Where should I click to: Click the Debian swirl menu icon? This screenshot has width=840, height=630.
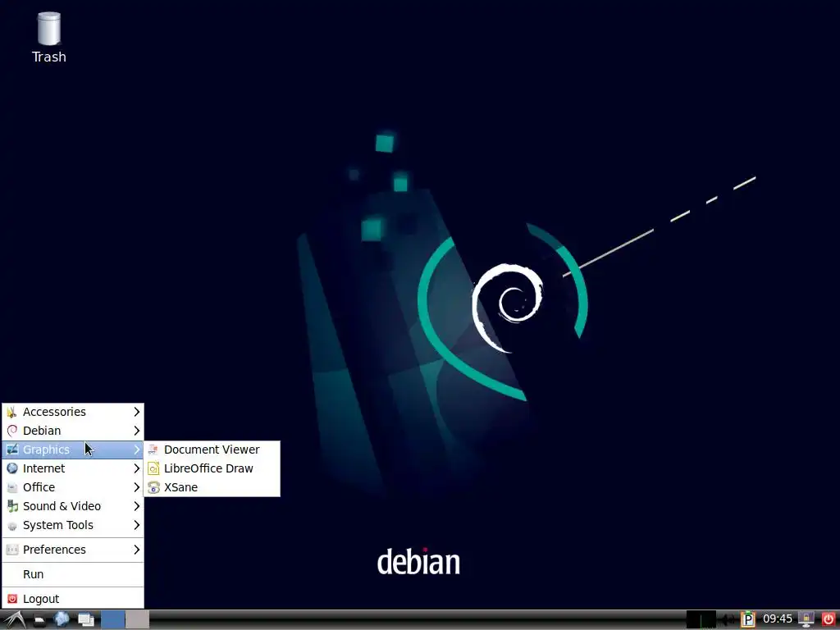pyautogui.click(x=11, y=431)
